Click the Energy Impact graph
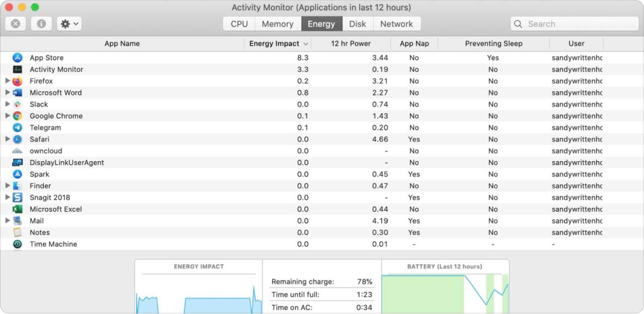The width and height of the screenshot is (644, 314). tap(199, 294)
